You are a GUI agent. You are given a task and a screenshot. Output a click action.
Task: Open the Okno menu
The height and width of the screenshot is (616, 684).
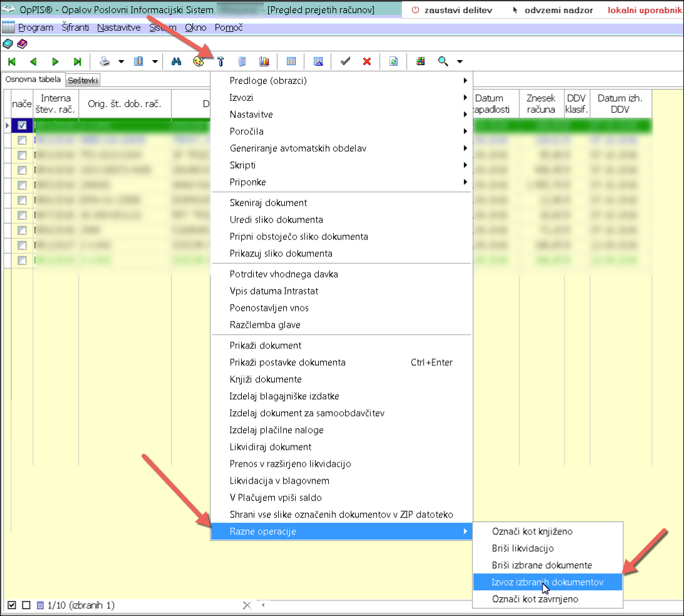pyautogui.click(x=195, y=28)
